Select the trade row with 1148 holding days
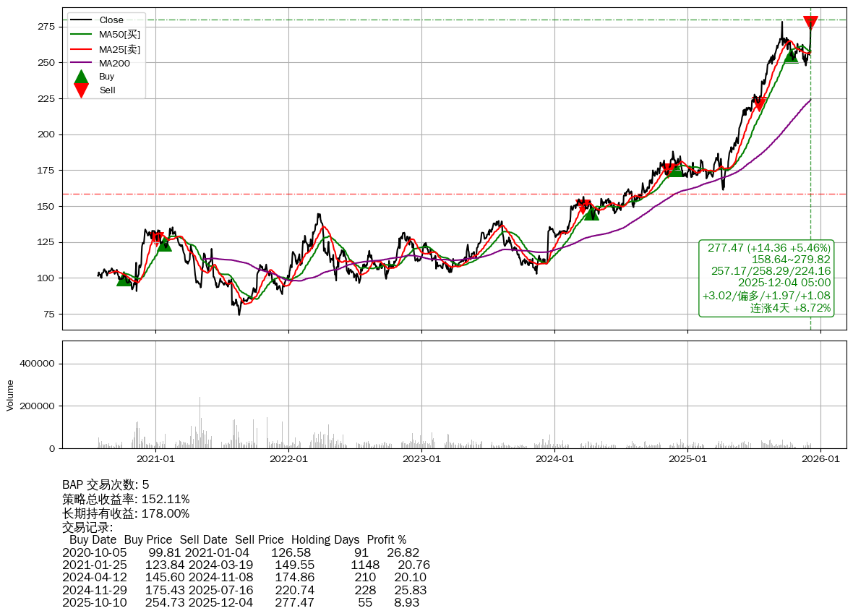This screenshot has height=616, width=853. pyautogui.click(x=246, y=565)
